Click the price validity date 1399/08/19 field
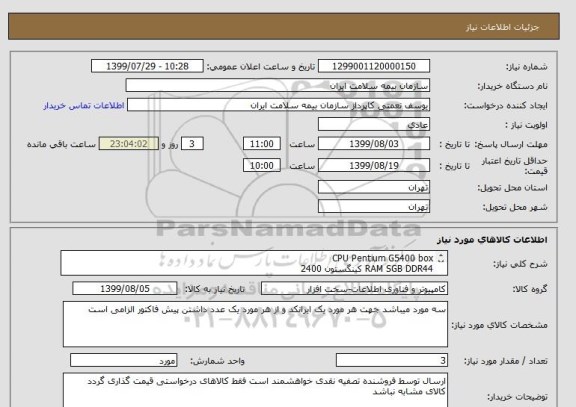Screen dimensions: 576x407 tap(374, 165)
